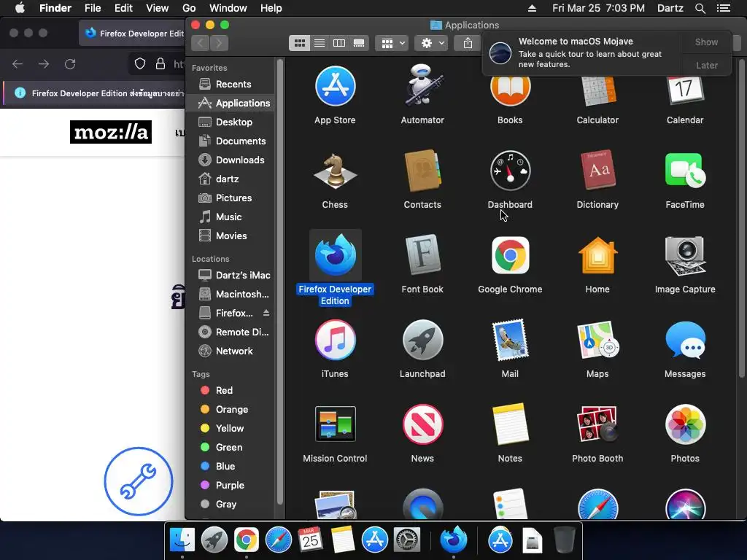Select the Photo Booth application icon
The height and width of the screenshot is (560, 747).
coord(597,424)
